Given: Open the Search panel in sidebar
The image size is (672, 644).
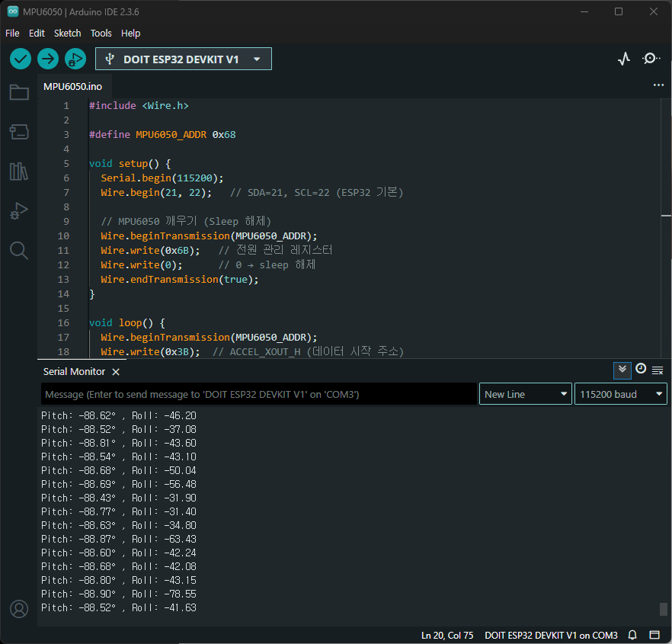Looking at the screenshot, I should pyautogui.click(x=19, y=251).
